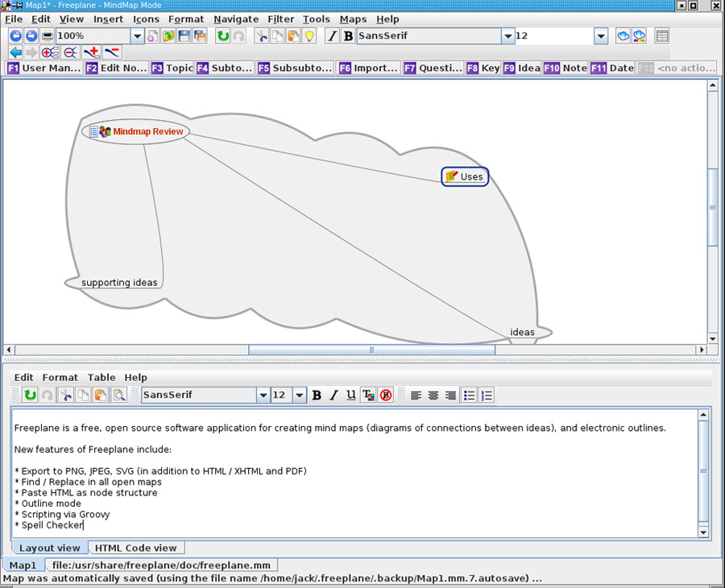Paste using the note editor paste icon
This screenshot has width=725, height=588.
point(101,395)
